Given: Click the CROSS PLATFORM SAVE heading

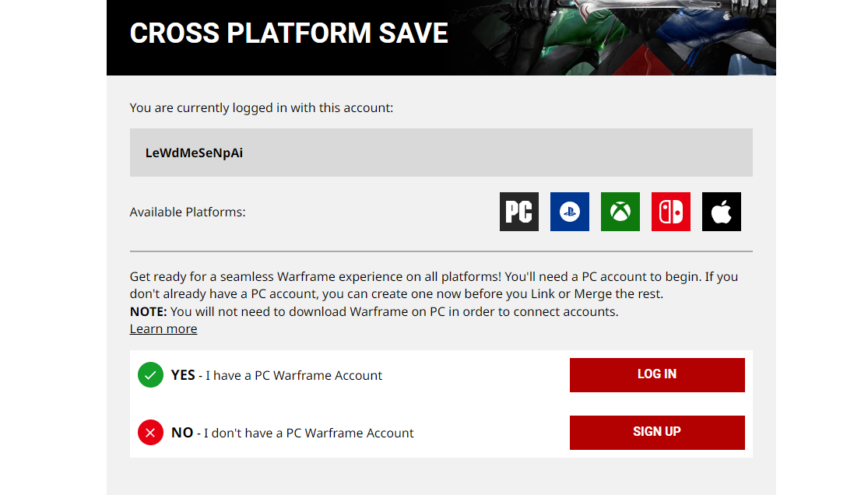Looking at the screenshot, I should click(289, 33).
